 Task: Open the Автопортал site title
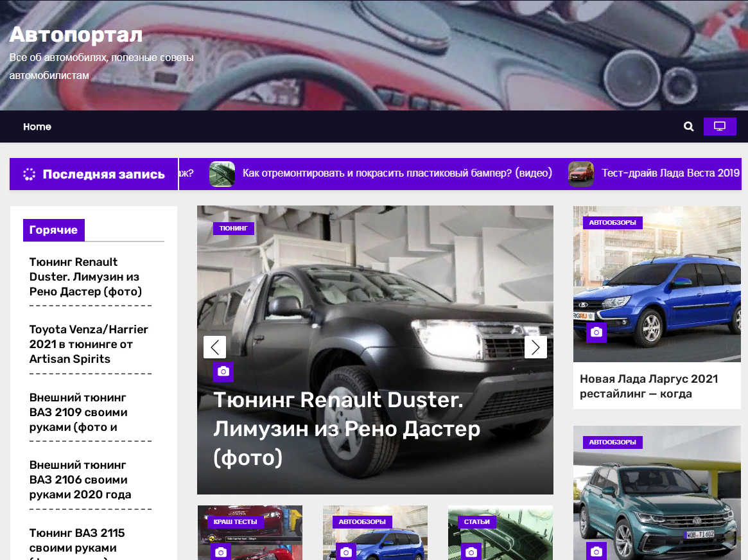pyautogui.click(x=76, y=34)
